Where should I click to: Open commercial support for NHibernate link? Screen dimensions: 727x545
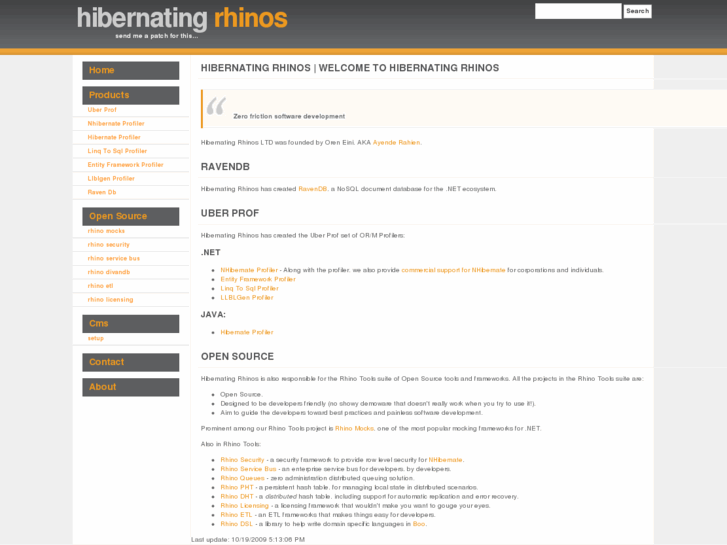(453, 270)
